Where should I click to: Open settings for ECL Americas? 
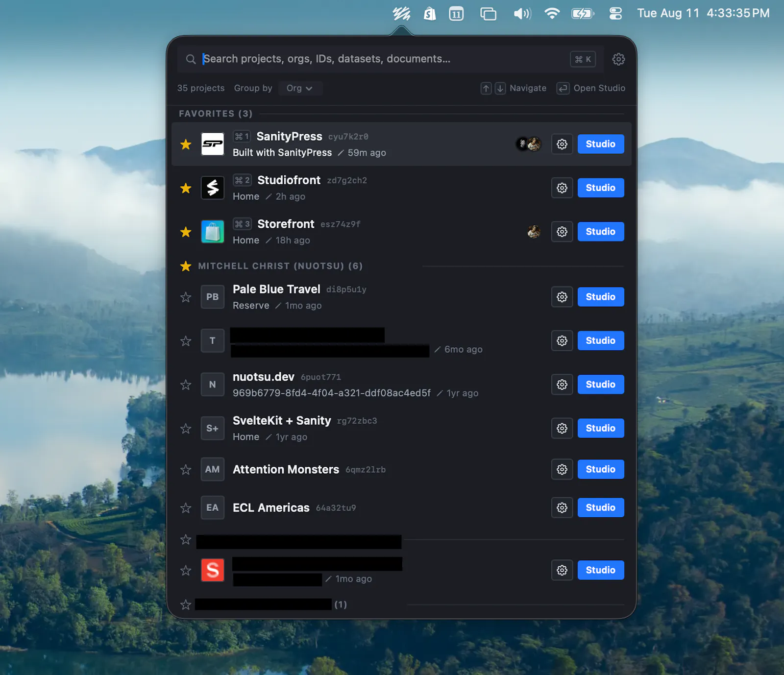[562, 507]
